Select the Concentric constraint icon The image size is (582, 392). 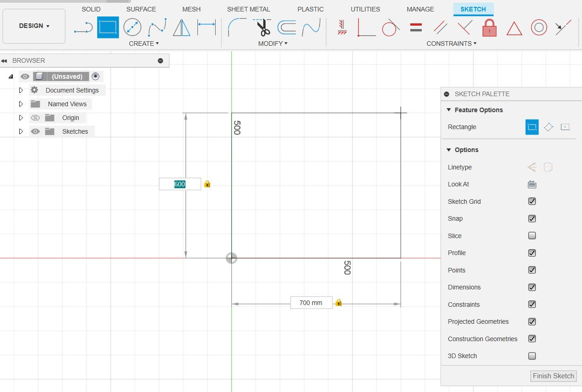click(x=539, y=27)
